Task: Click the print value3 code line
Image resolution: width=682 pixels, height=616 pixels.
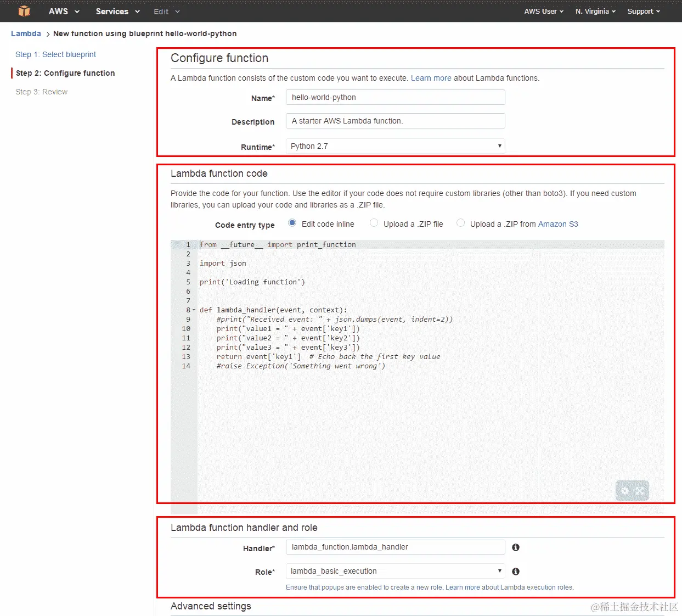Action: point(288,348)
